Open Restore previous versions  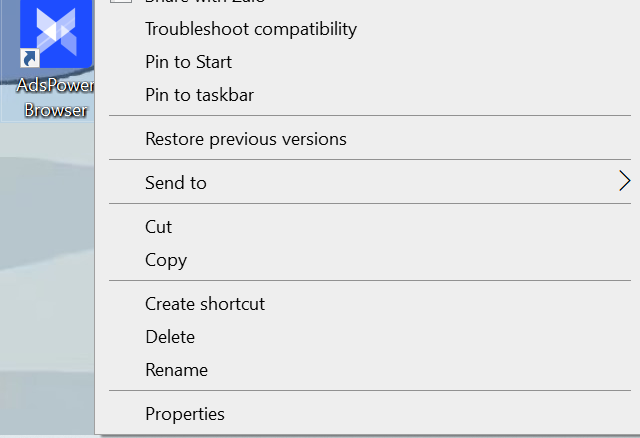point(245,139)
